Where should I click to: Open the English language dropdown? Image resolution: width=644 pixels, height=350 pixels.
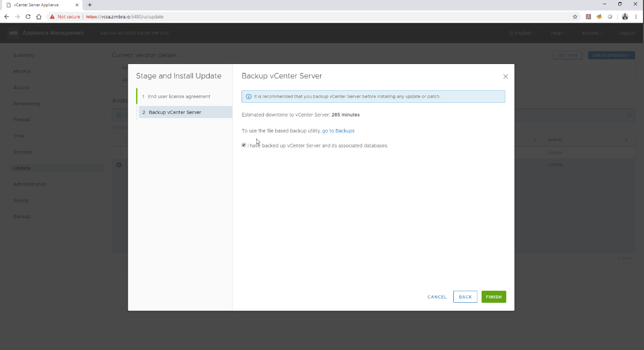pos(522,33)
